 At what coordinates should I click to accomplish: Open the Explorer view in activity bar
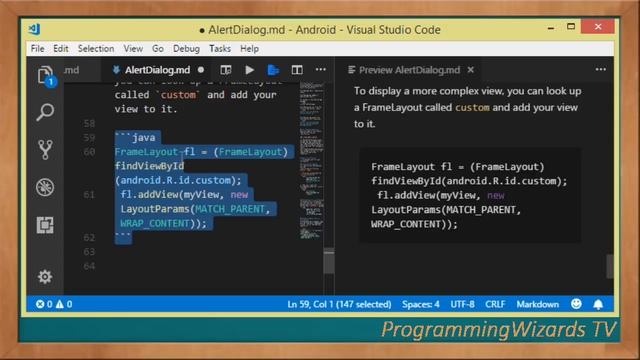46,76
